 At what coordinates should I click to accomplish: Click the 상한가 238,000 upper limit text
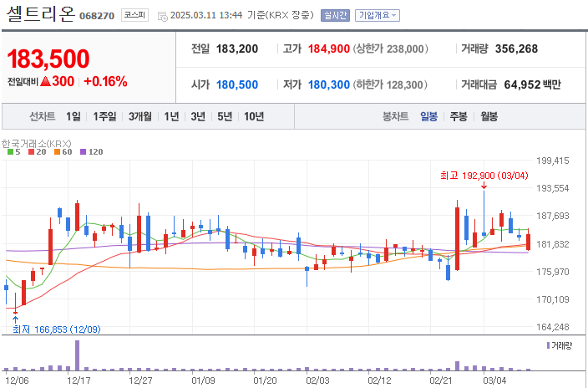[x=390, y=48]
